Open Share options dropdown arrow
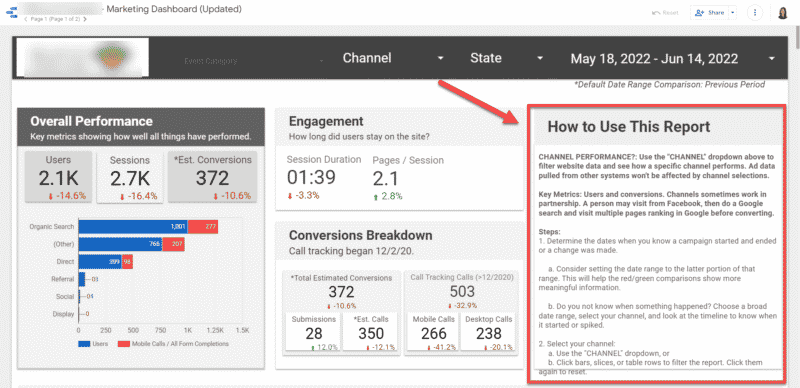The width and height of the screenshot is (800, 388). click(733, 12)
